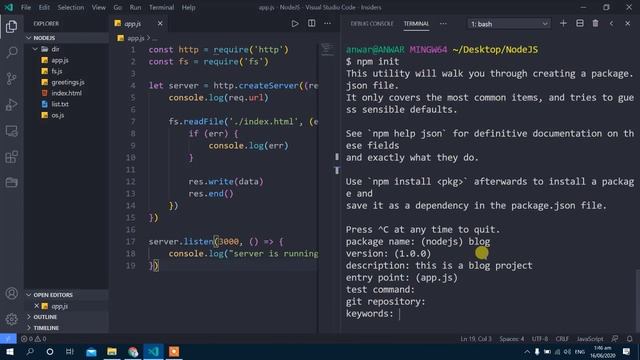Click the feedback icon in status bar
The width and height of the screenshot is (640, 360).
tap(615, 339)
